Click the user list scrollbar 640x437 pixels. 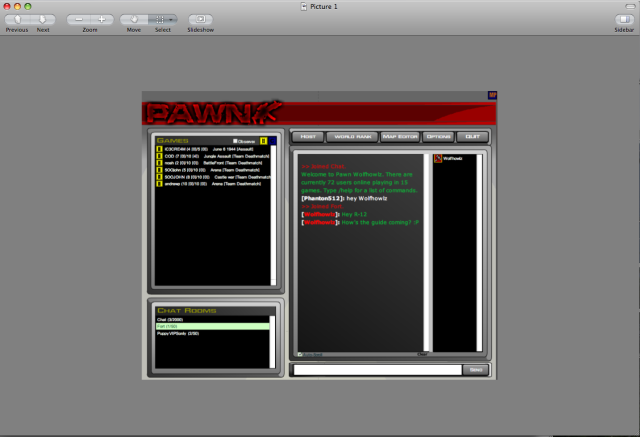click(x=479, y=253)
